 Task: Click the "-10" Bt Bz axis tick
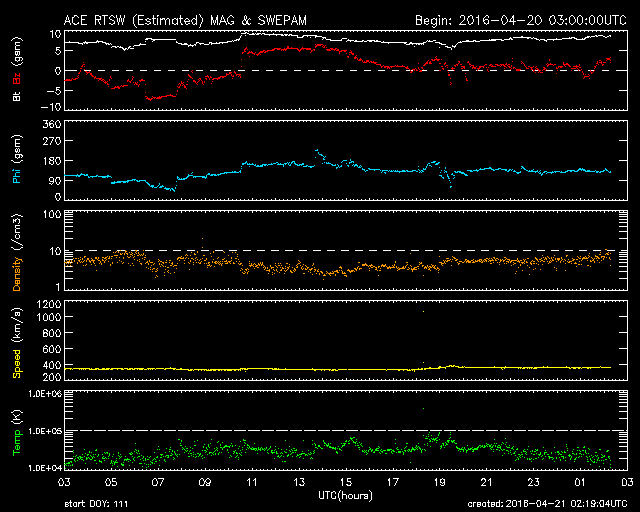coord(51,107)
